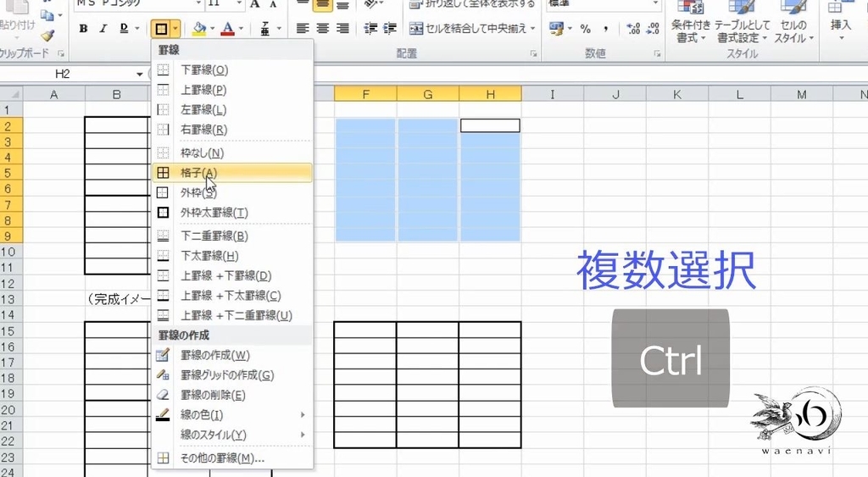Click the wrap text (折り返して全体を表示する) button
The height and width of the screenshot is (477, 868).
point(473,4)
